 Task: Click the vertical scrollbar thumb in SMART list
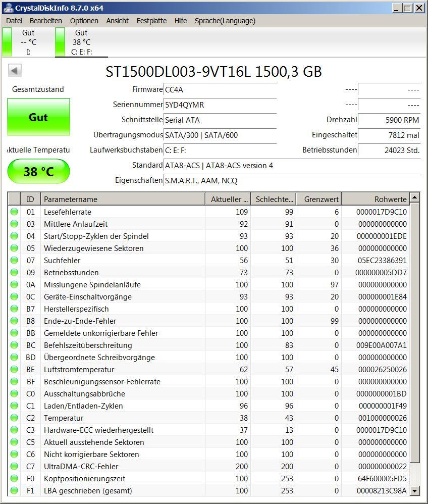click(415, 332)
